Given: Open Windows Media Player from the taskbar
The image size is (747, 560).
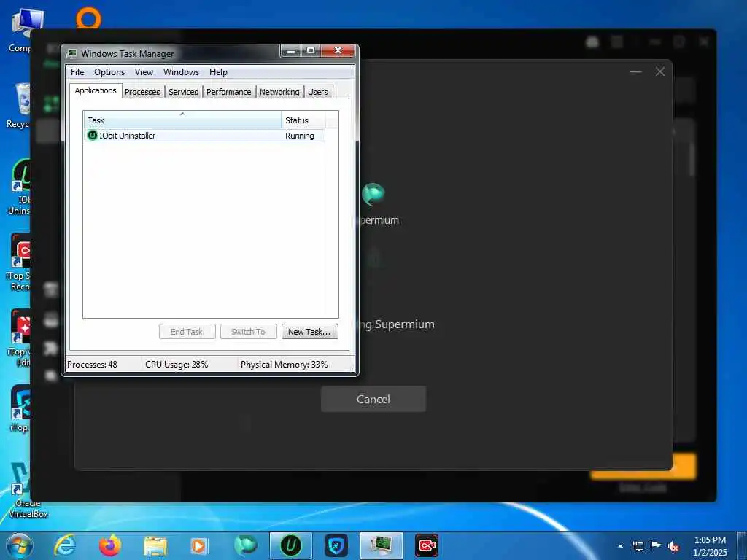Looking at the screenshot, I should click(x=200, y=545).
